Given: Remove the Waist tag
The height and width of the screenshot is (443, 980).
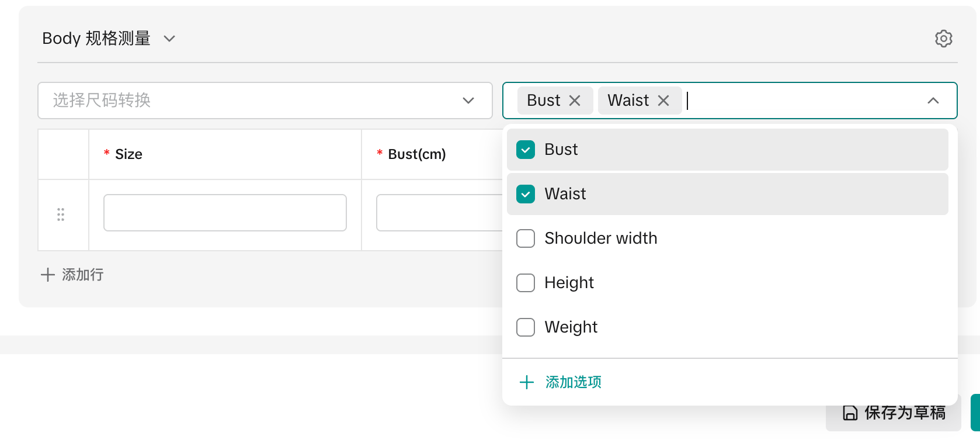Looking at the screenshot, I should pos(663,101).
